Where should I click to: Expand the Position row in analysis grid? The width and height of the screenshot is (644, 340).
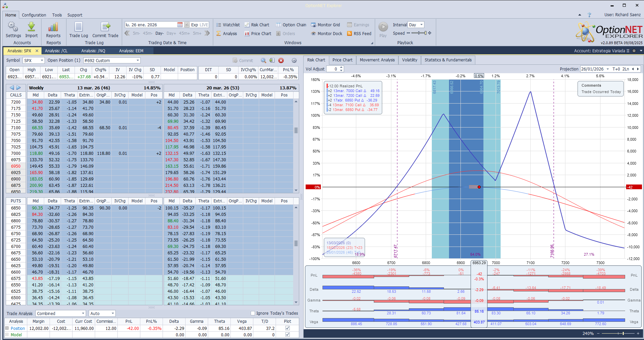(7, 328)
